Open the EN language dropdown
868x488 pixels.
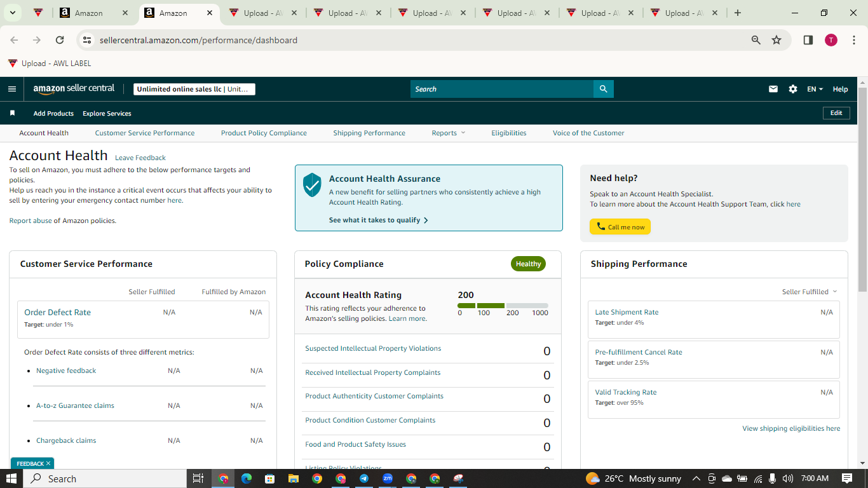(815, 89)
